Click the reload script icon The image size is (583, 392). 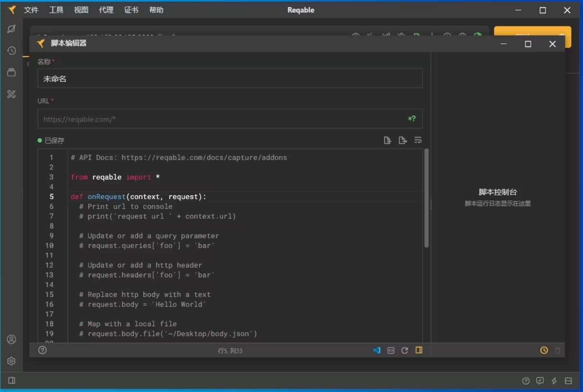(x=405, y=350)
